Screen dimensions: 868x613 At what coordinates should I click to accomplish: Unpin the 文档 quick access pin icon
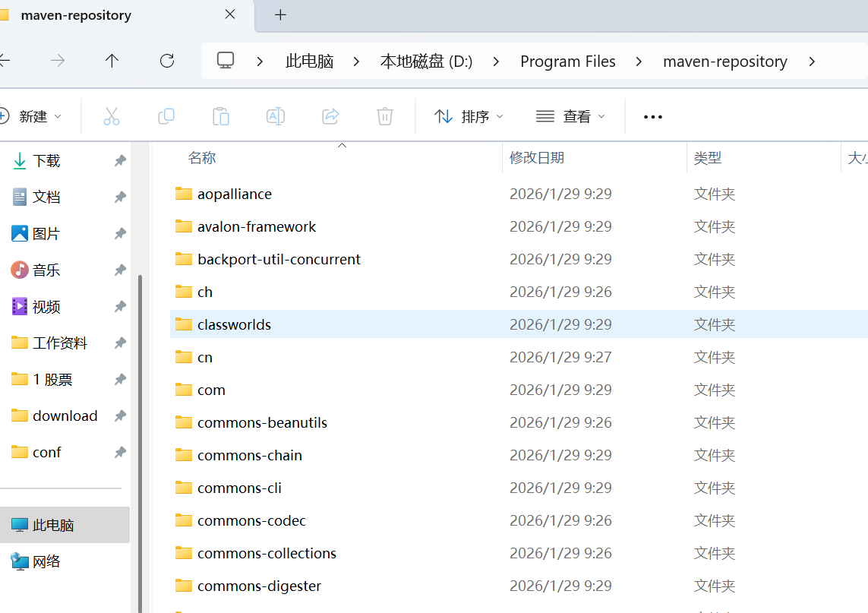[x=120, y=197]
